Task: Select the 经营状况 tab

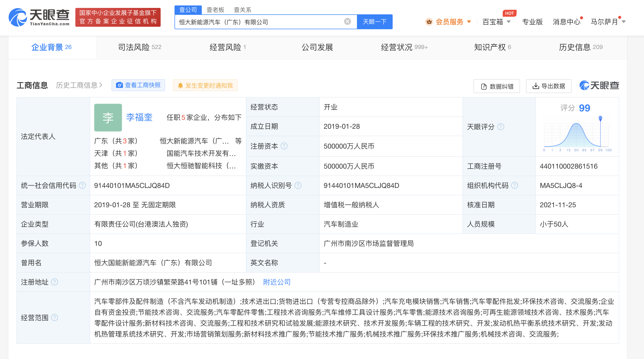Action: click(404, 47)
